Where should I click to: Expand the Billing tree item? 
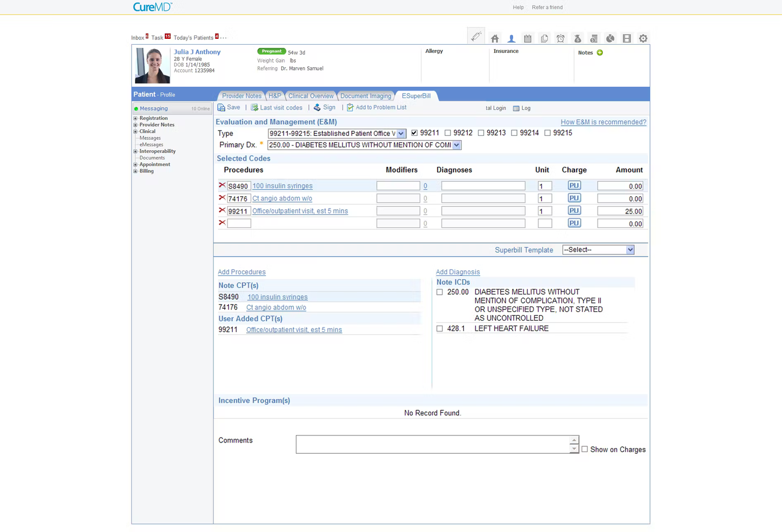[x=135, y=171]
